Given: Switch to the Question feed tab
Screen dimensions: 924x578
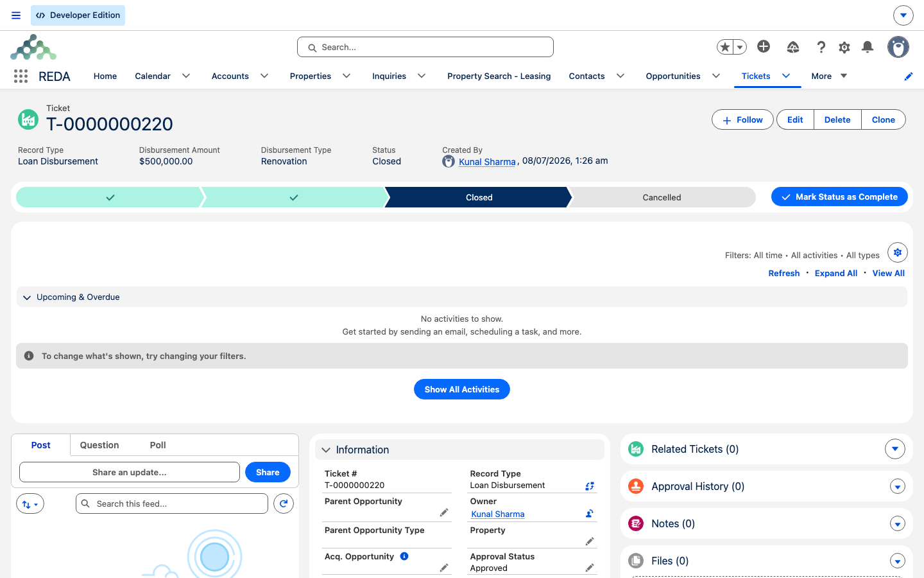Looking at the screenshot, I should (x=99, y=445).
